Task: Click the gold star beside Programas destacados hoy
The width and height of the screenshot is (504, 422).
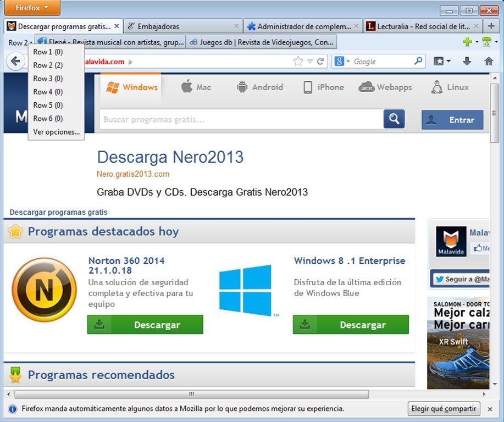Action: point(15,231)
